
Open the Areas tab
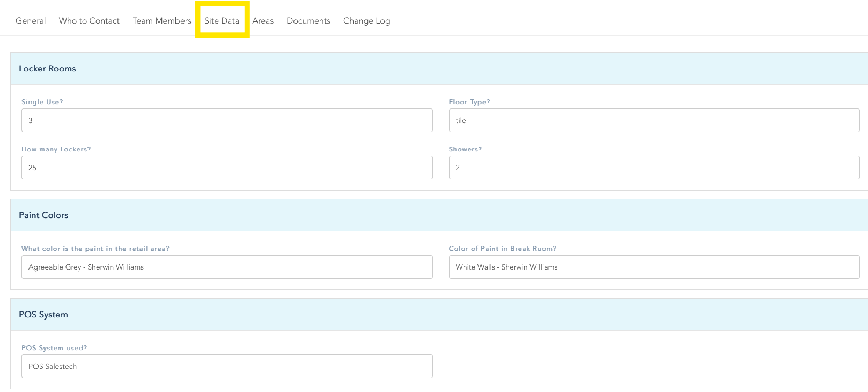(x=263, y=21)
